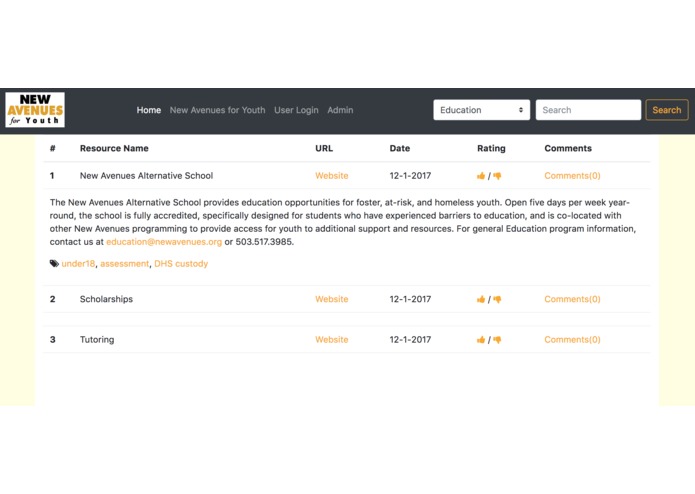The height and width of the screenshot is (494, 695).
Task: Click the 12-1-2017 date in Tutoring row
Action: (x=410, y=339)
